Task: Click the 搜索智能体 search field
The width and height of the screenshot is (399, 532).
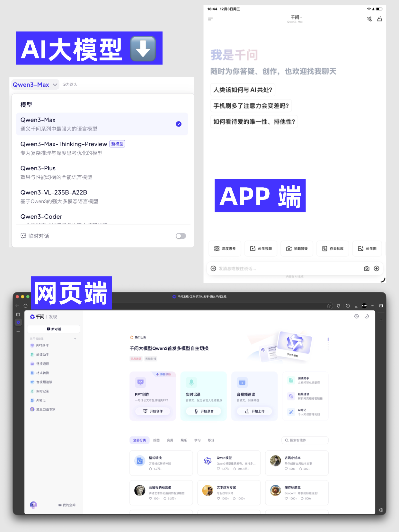Action: pyautogui.click(x=305, y=440)
